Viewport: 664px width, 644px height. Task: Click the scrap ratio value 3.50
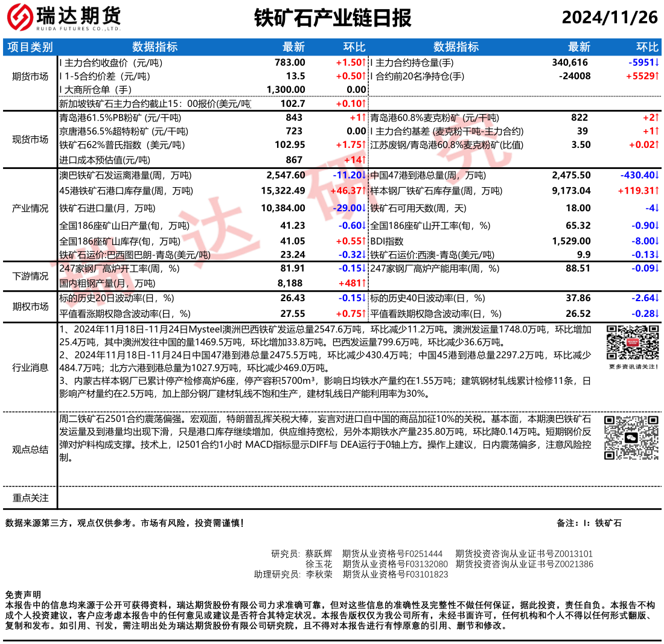pyautogui.click(x=581, y=145)
